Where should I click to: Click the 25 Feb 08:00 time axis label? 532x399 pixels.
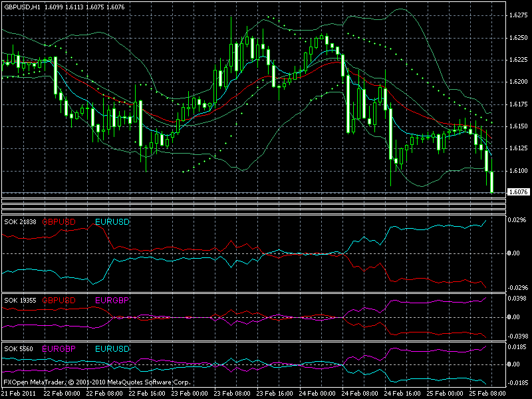click(x=487, y=393)
